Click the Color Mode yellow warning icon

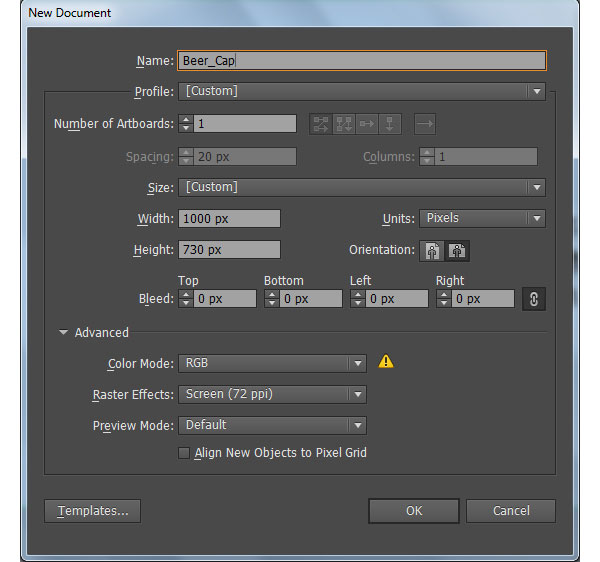click(x=386, y=361)
